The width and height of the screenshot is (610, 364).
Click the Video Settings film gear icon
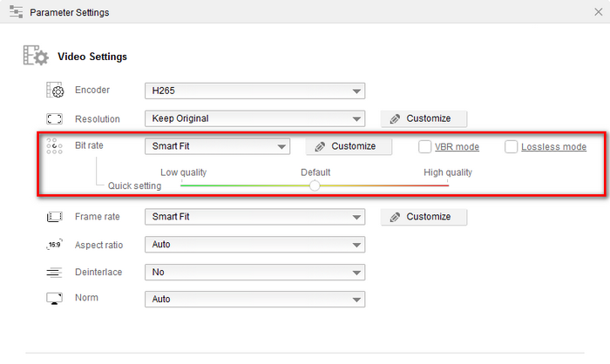[34, 57]
